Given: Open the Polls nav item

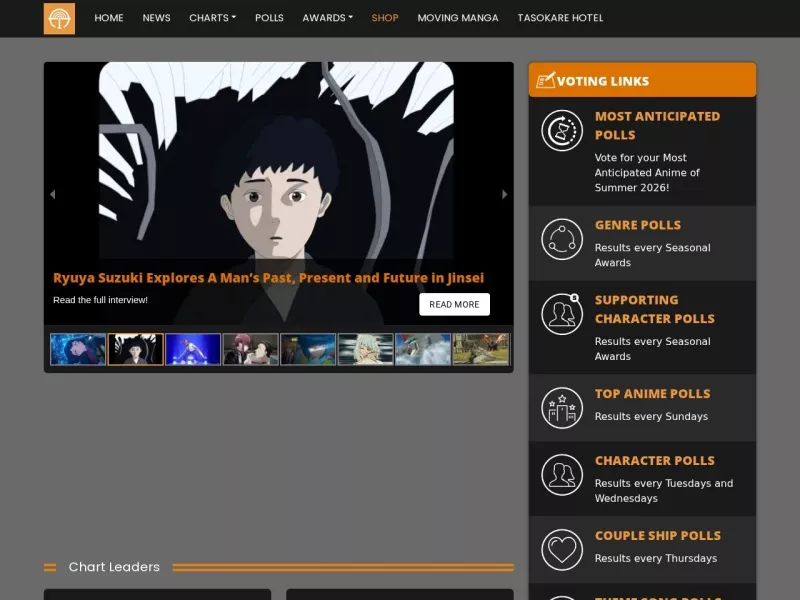Looking at the screenshot, I should 269,18.
